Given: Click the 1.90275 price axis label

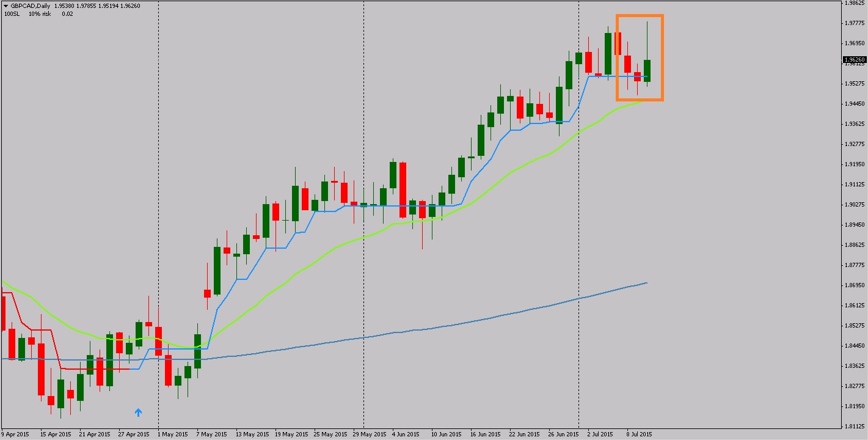Looking at the screenshot, I should [x=854, y=205].
